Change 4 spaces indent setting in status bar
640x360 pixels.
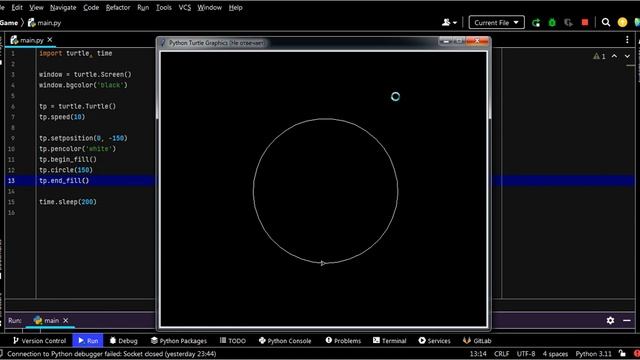coord(555,354)
